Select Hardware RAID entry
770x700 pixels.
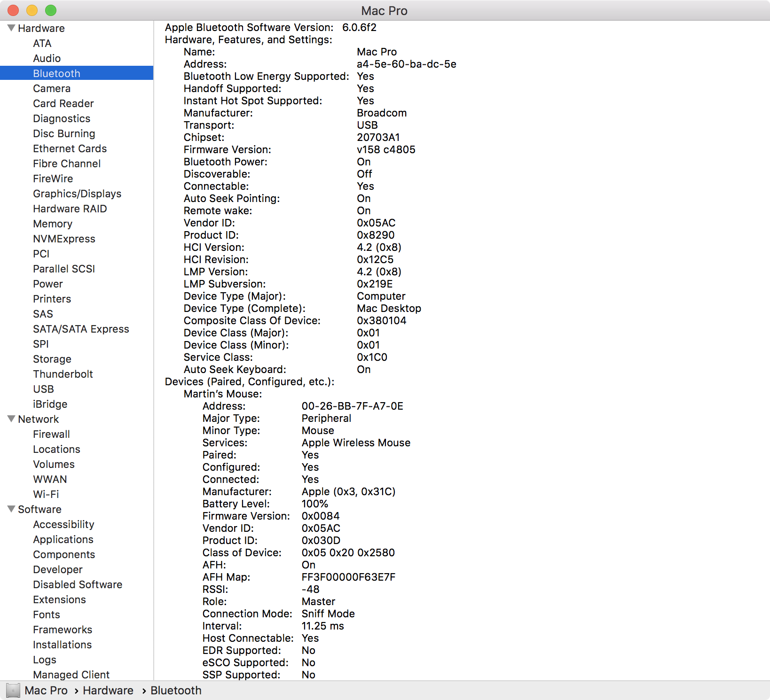coord(70,209)
